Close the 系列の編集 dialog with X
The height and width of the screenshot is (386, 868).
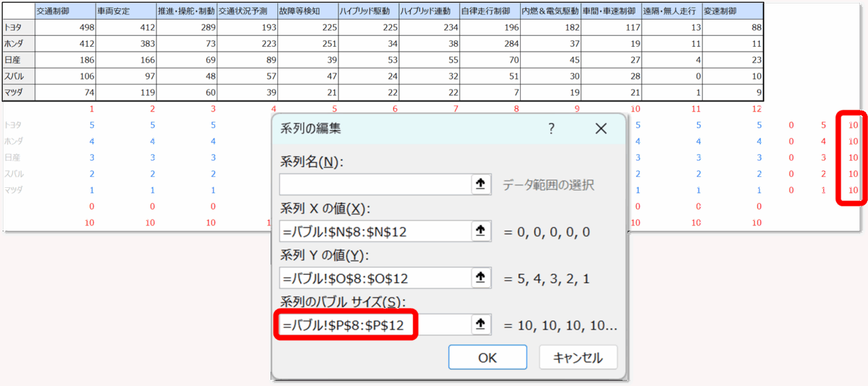point(601,128)
